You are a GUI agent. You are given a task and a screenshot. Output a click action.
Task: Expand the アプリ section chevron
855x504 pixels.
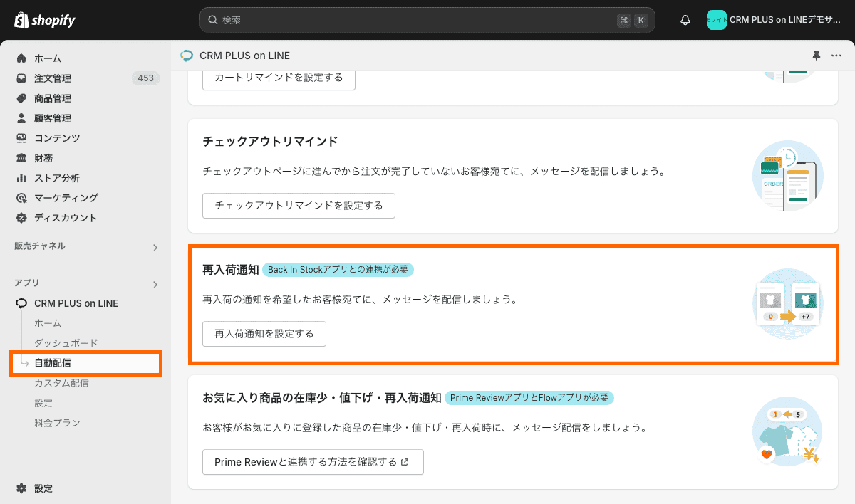click(155, 284)
